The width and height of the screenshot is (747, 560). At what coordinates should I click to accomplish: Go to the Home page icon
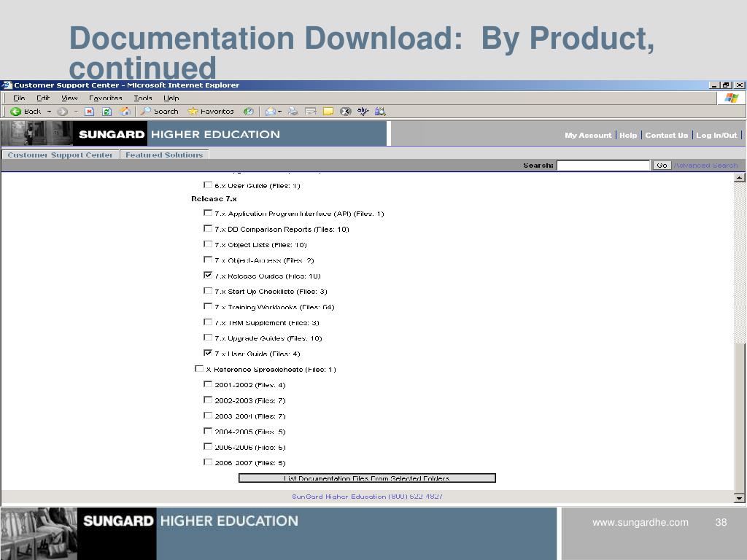pyautogui.click(x=125, y=112)
